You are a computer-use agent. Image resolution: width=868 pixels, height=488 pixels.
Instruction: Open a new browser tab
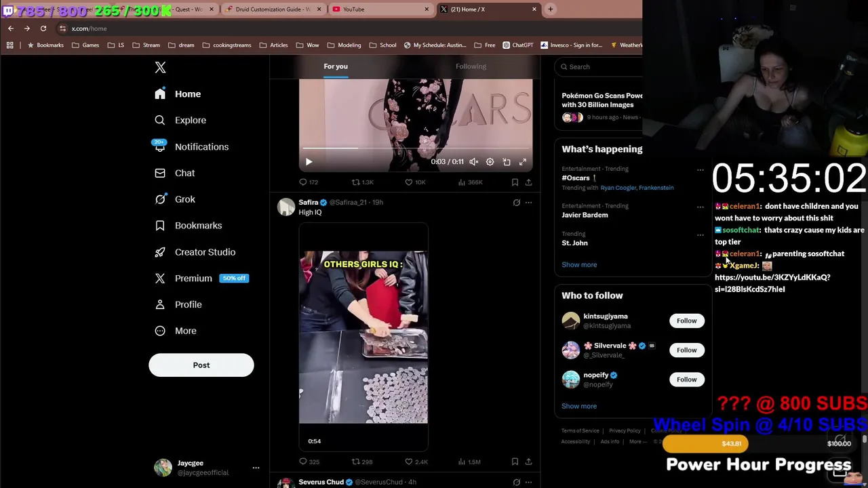point(550,9)
